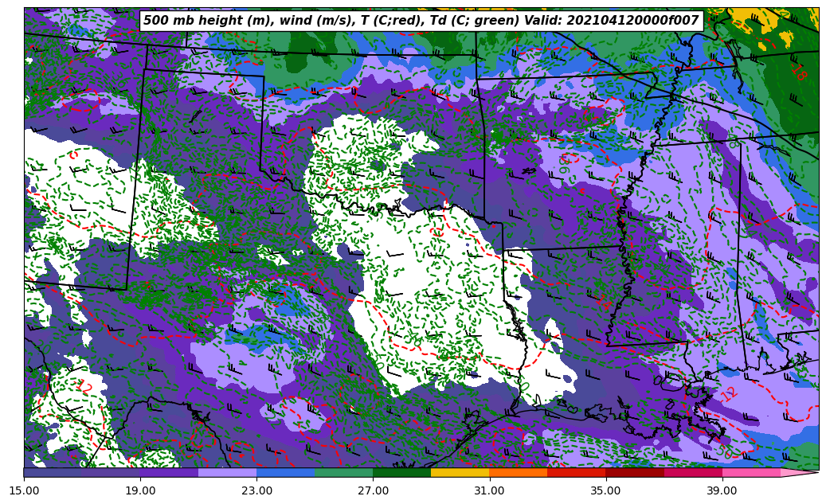Select the bright red colorbar segment
The width and height of the screenshot is (826, 504).
click(576, 472)
